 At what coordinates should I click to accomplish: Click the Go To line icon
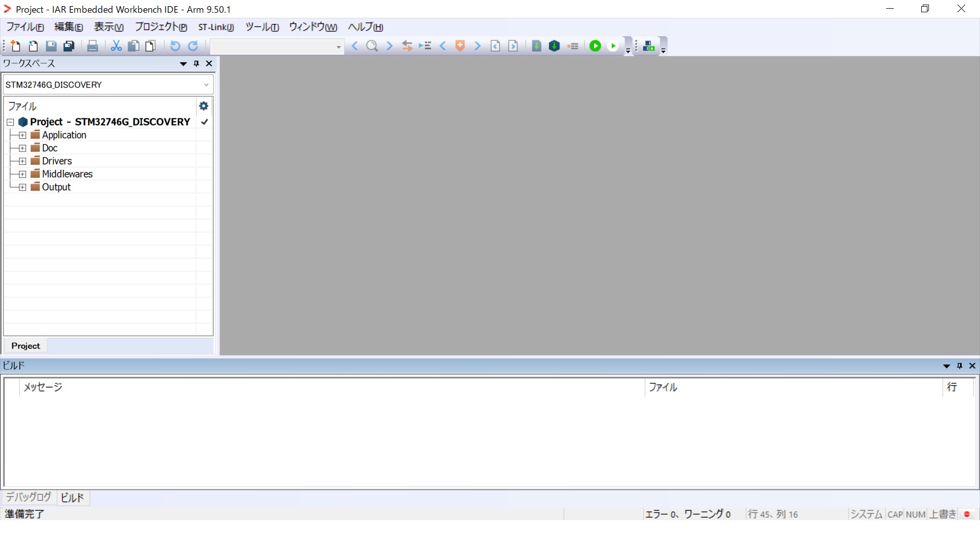pyautogui.click(x=425, y=46)
